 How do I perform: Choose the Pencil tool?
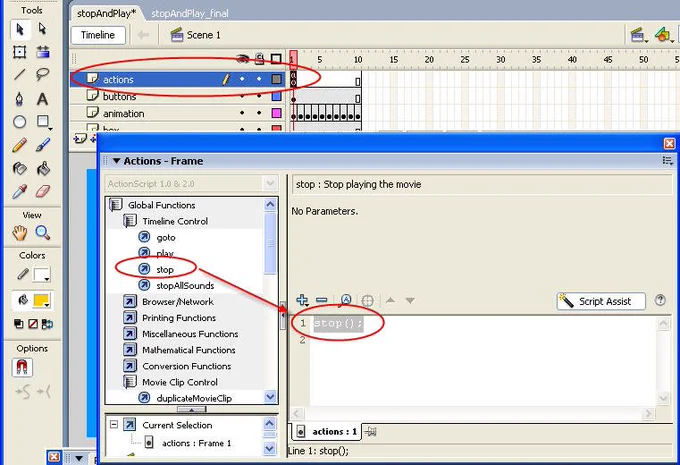[x=20, y=145]
